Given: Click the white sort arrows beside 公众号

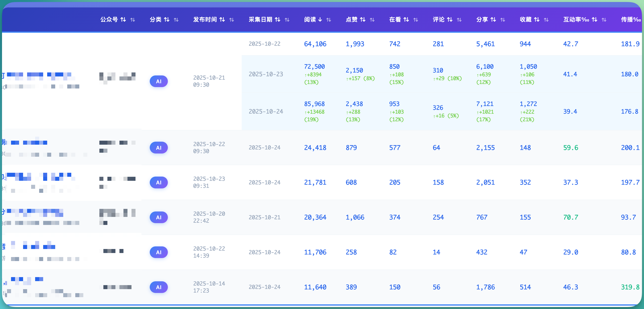Looking at the screenshot, I should 123,19.
